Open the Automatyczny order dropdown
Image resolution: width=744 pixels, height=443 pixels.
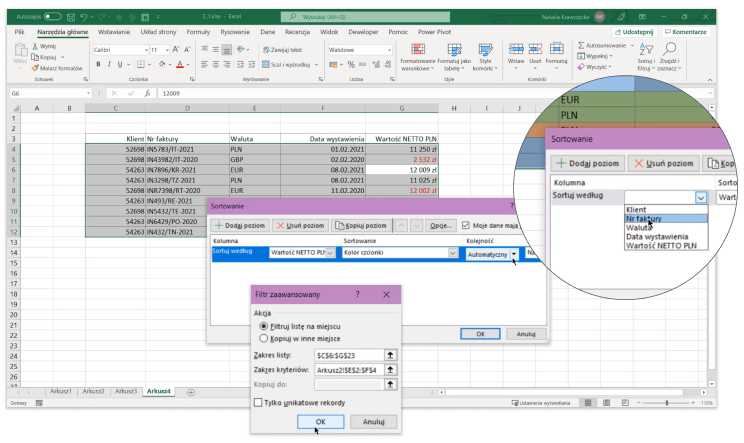coord(514,254)
